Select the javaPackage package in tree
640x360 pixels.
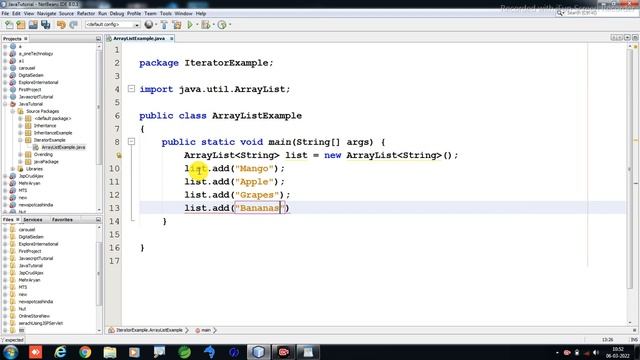46,162
